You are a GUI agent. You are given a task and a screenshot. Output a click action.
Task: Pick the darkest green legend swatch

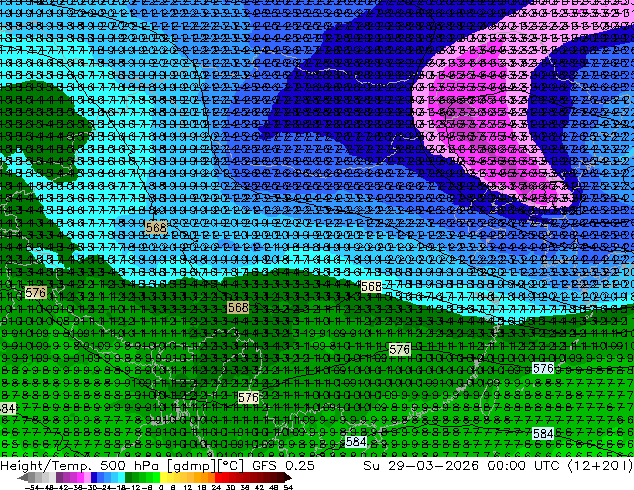click(x=129, y=478)
